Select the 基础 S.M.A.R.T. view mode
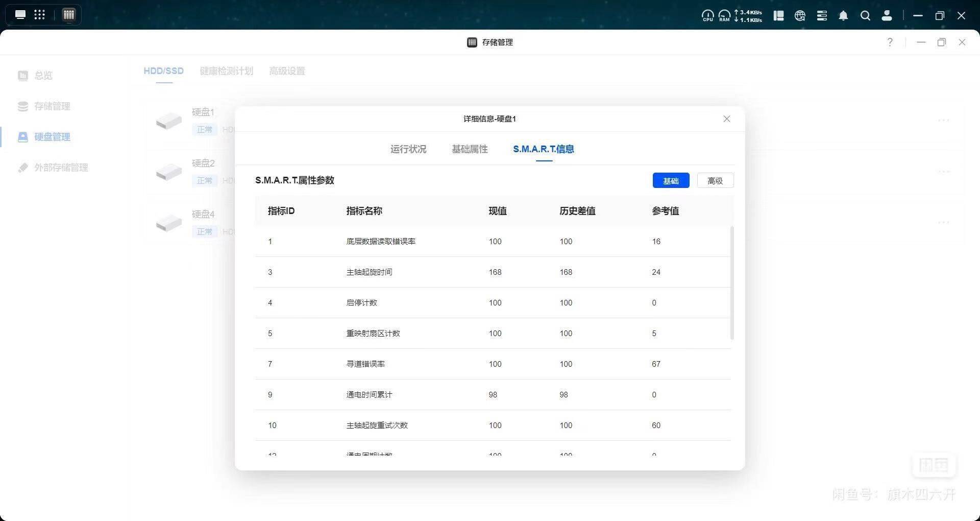 coord(671,180)
